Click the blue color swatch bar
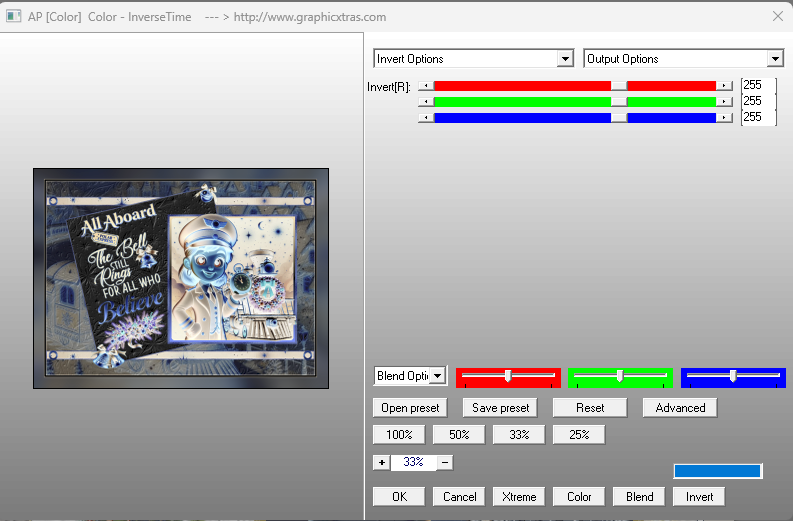793x521 pixels. pos(718,471)
